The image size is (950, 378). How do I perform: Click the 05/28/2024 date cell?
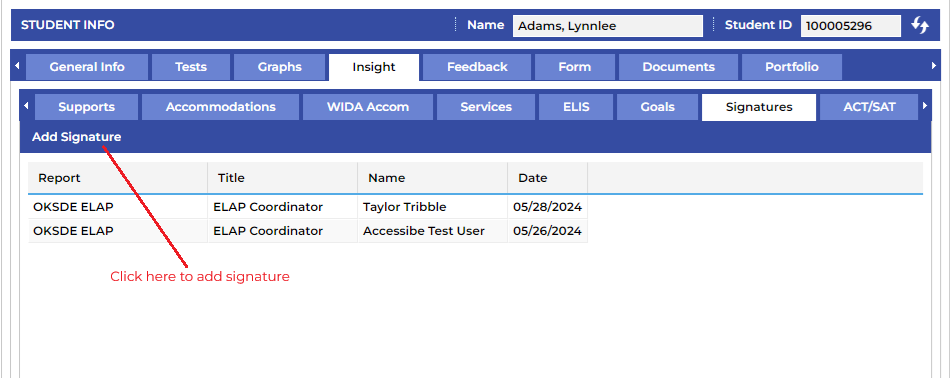point(548,207)
